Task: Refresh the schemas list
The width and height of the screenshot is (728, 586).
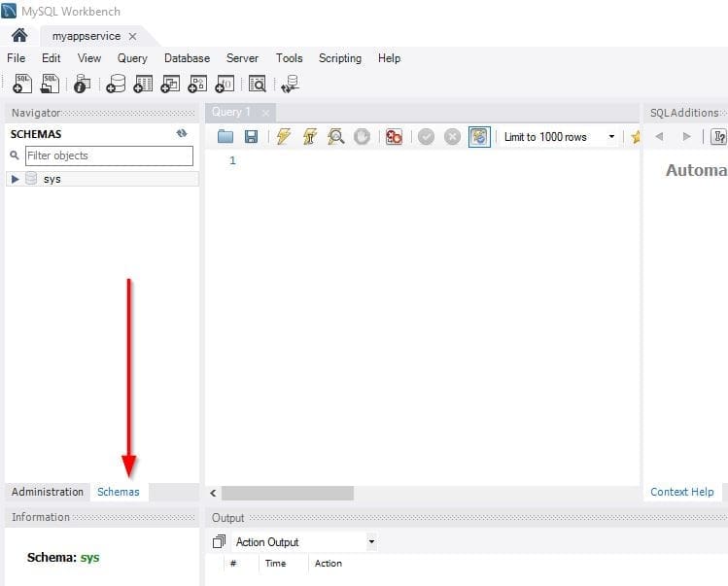Action: 181,134
